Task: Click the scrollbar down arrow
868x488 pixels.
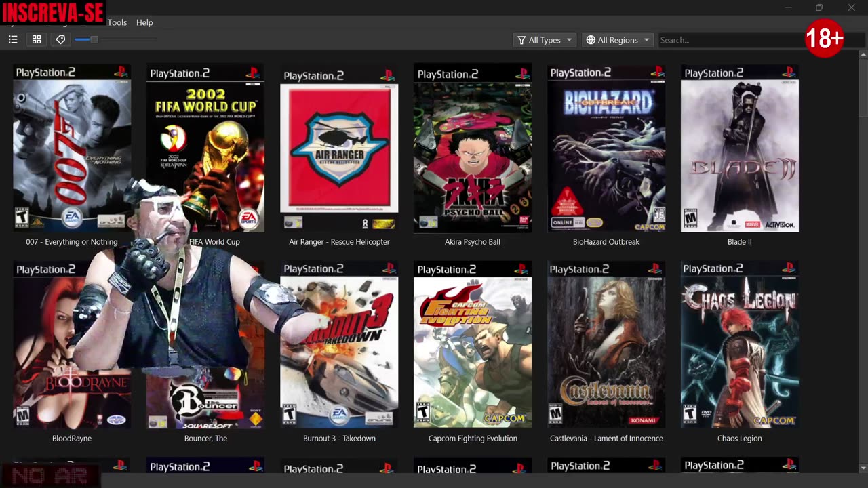Action: pyautogui.click(x=863, y=468)
